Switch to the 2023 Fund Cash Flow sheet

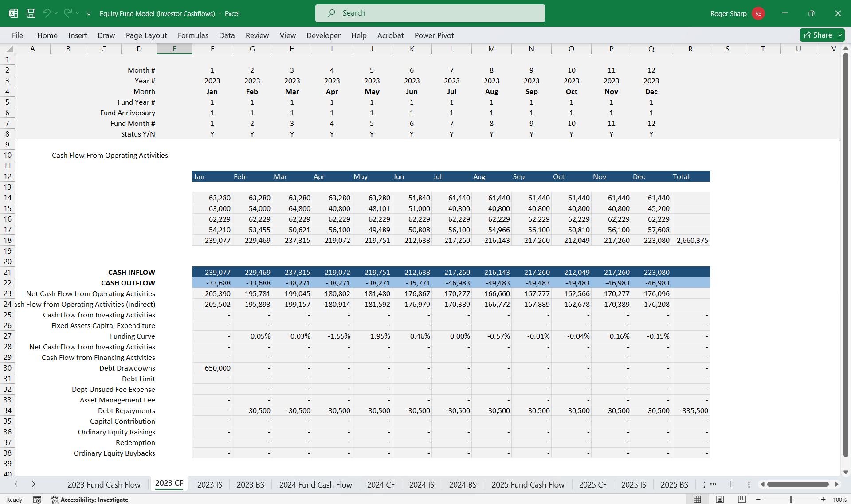click(104, 484)
